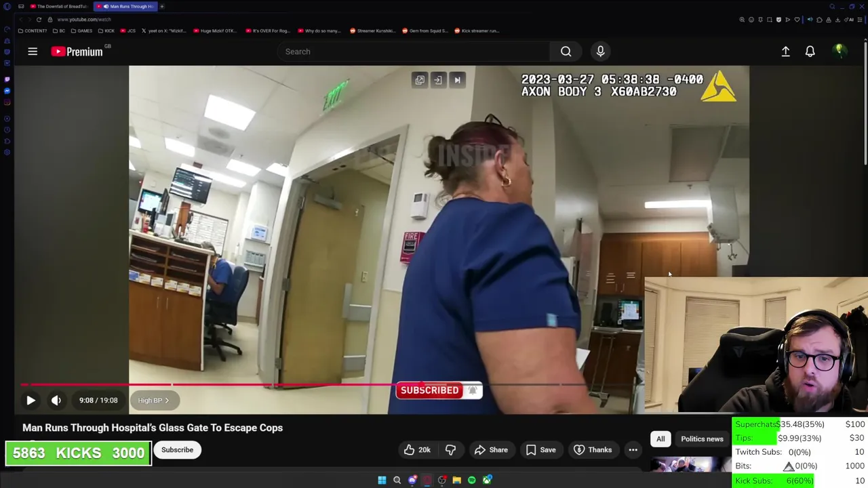
Task: Open Opera sidebar logo menu
Action: click(x=7, y=6)
